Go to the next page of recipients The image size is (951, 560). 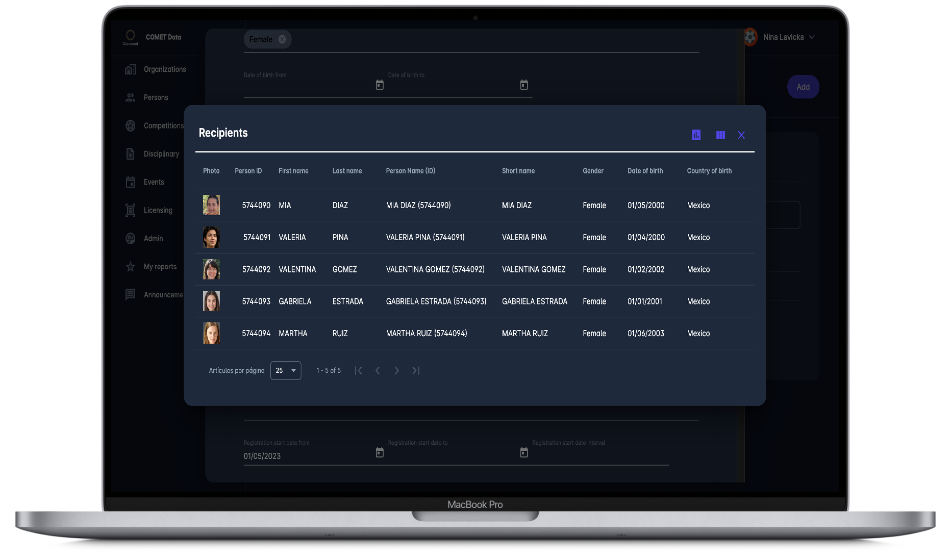396,371
